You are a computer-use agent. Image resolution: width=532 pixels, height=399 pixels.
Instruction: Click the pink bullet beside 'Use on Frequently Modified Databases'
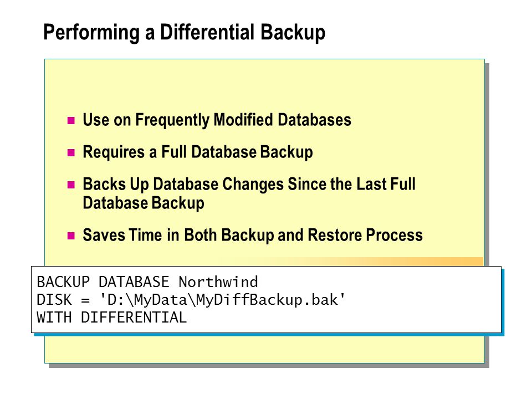71,120
